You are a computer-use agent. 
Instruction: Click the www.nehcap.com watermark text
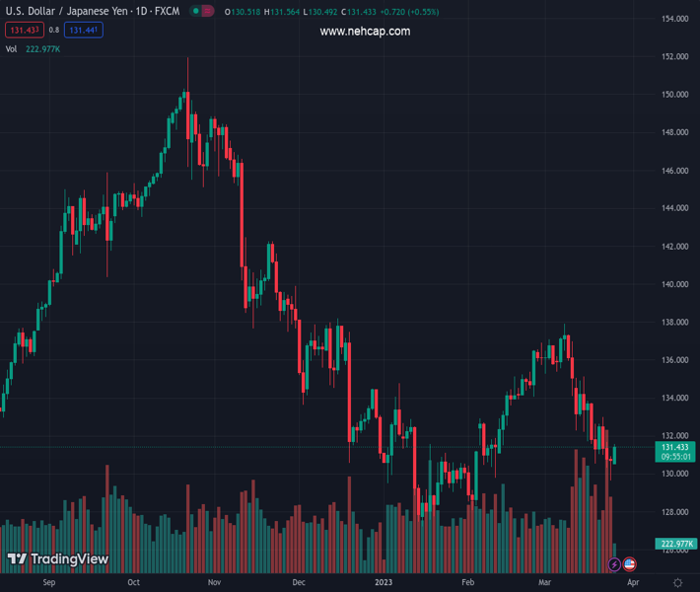(365, 32)
